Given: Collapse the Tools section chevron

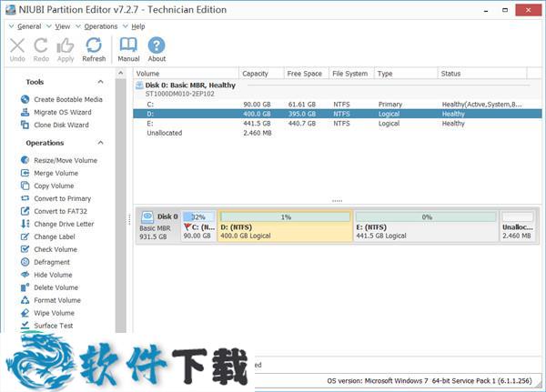Looking at the screenshot, I should click(100, 82).
